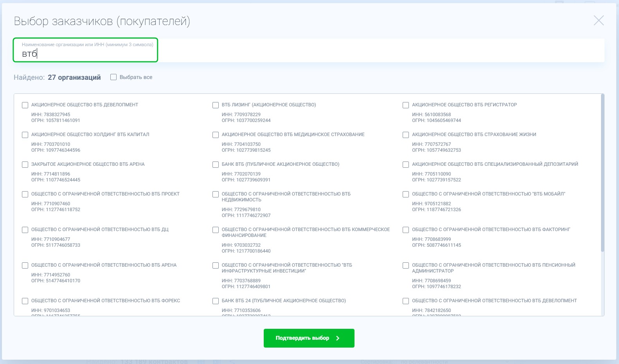Select the ООО ВТБ Факторинг checkbox
619x364 pixels.
tap(406, 230)
